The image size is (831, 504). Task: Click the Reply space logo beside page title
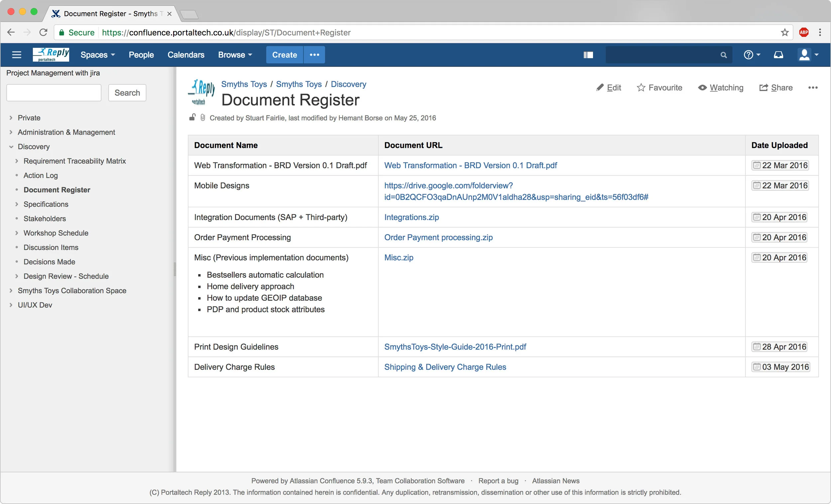(201, 92)
